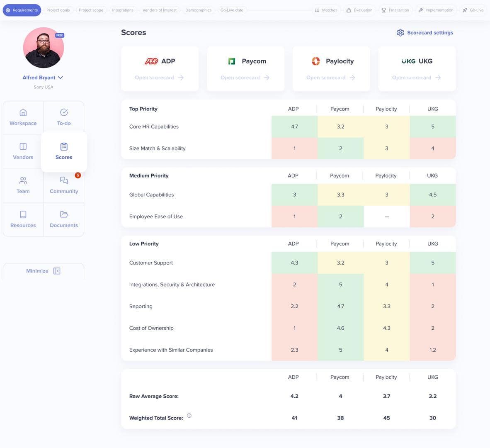Select the To-do icon in sidebar
Screen dimensions: 490x448
pyautogui.click(x=63, y=112)
